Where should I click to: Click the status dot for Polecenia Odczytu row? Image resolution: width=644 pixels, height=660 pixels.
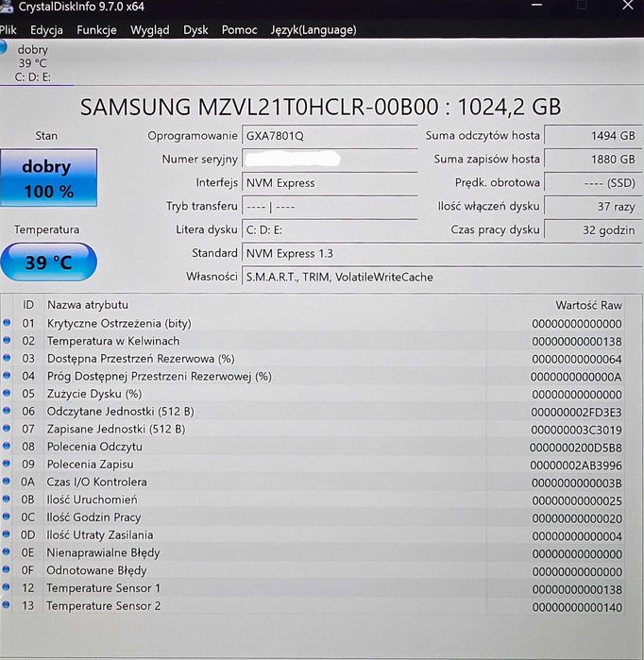(x=7, y=446)
